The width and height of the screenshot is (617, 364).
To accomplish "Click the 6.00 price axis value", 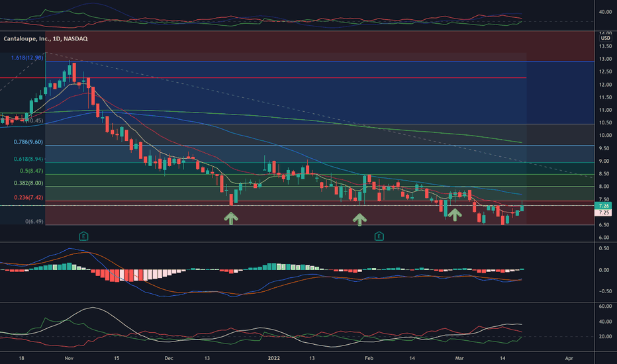I will (605, 238).
